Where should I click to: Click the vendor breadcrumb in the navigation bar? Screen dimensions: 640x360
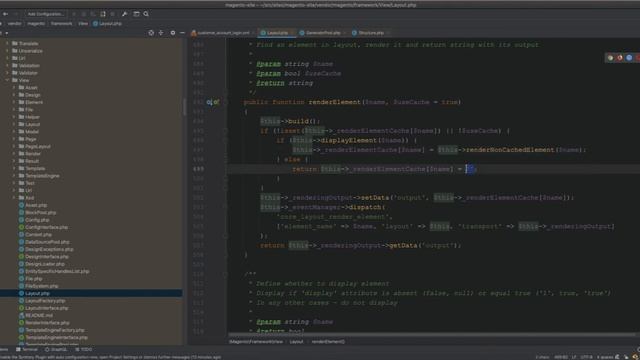[x=15, y=24]
